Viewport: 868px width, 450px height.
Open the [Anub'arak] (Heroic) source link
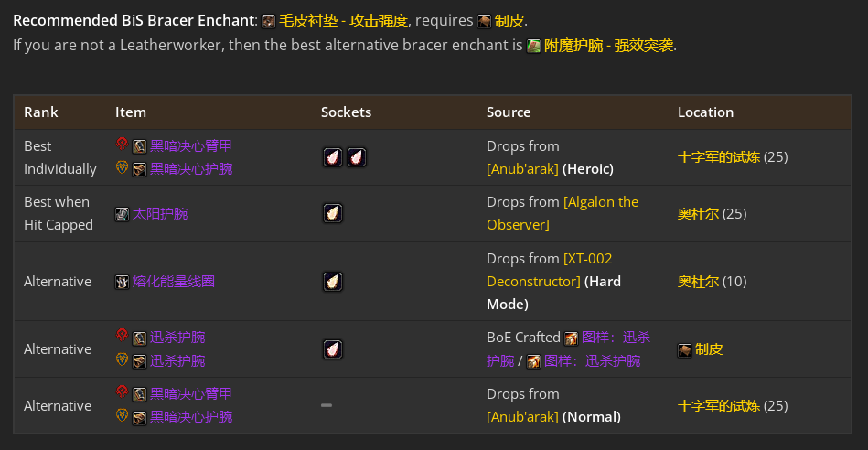tap(522, 169)
